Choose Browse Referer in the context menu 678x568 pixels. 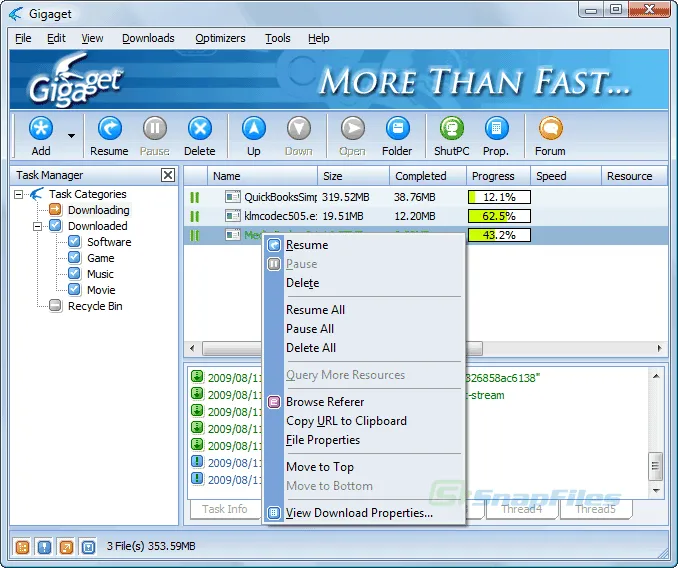pos(365,402)
